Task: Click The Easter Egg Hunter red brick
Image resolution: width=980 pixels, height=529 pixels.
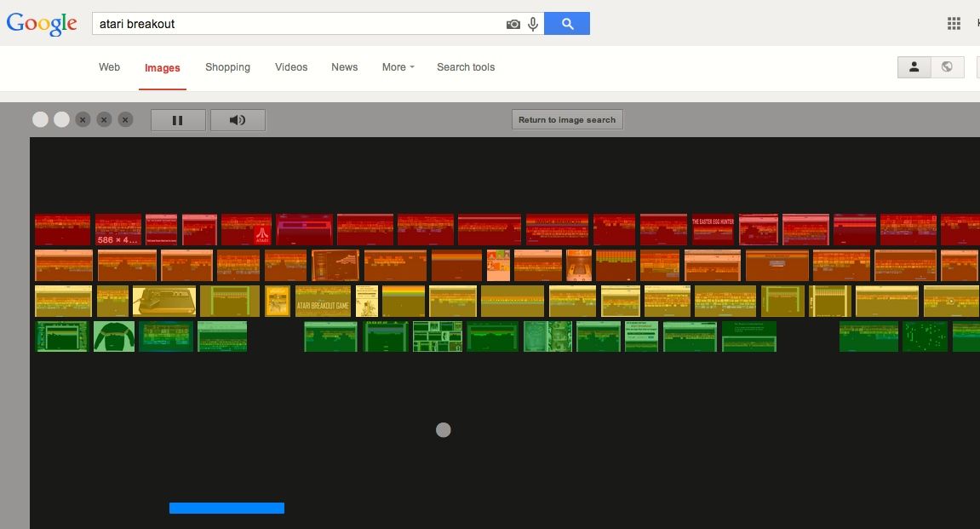Action: pos(713,229)
